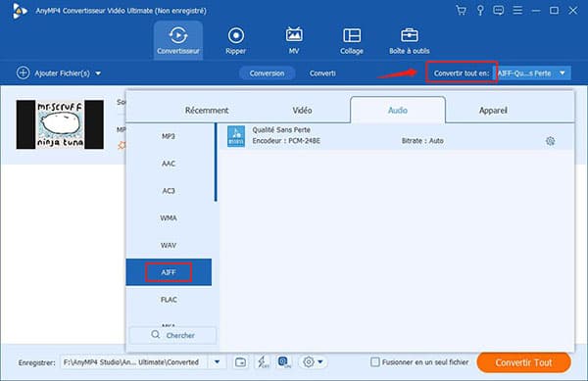Image resolution: width=588 pixels, height=381 pixels.
Task: Choose WMA in the format list
Action: (169, 218)
